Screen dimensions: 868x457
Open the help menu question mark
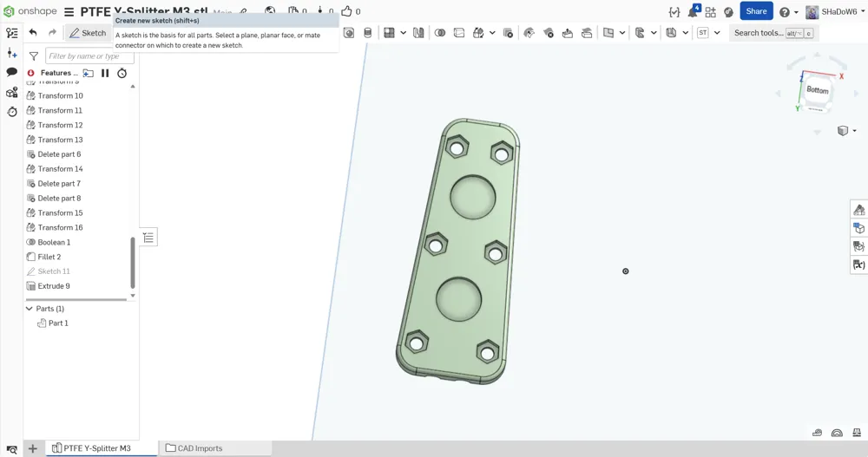[785, 11]
